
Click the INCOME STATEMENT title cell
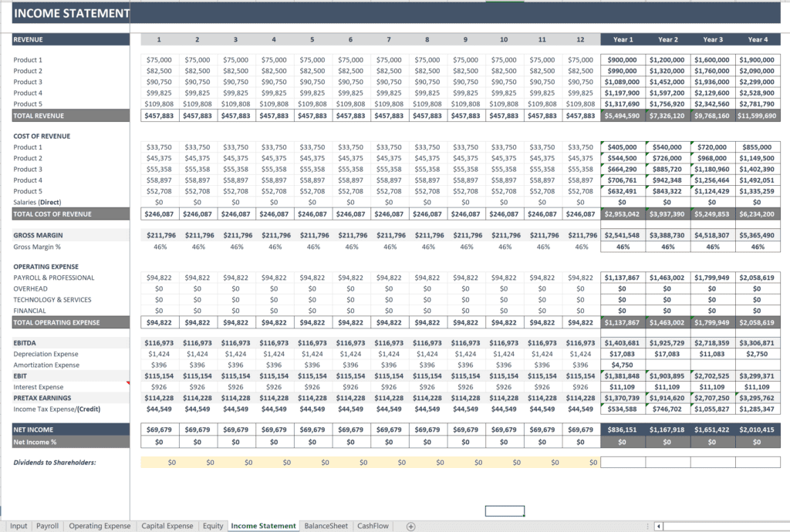coord(71,14)
